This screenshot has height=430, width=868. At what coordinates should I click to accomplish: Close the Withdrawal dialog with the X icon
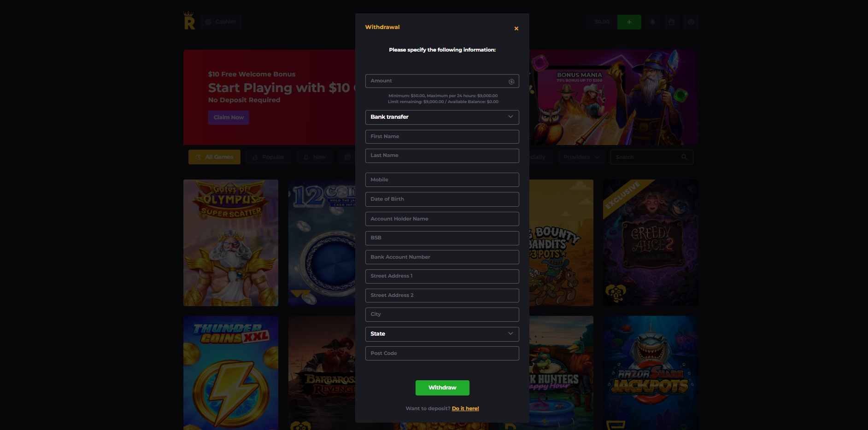[x=516, y=29]
